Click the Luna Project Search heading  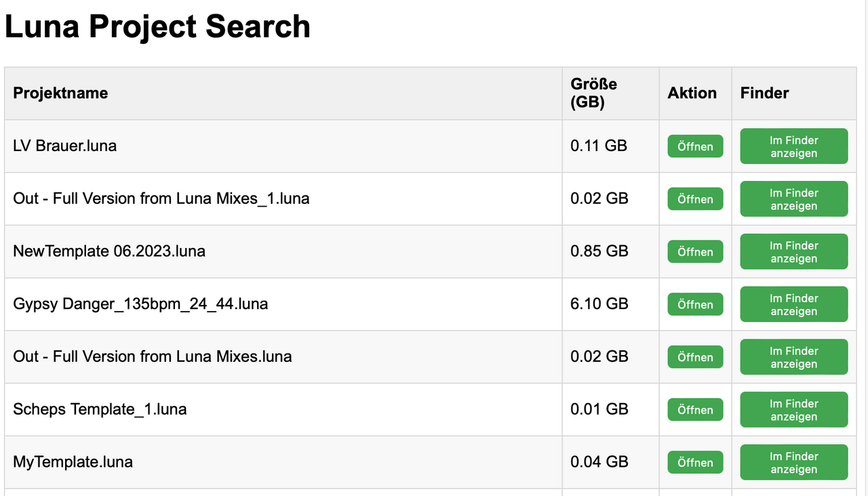click(158, 27)
